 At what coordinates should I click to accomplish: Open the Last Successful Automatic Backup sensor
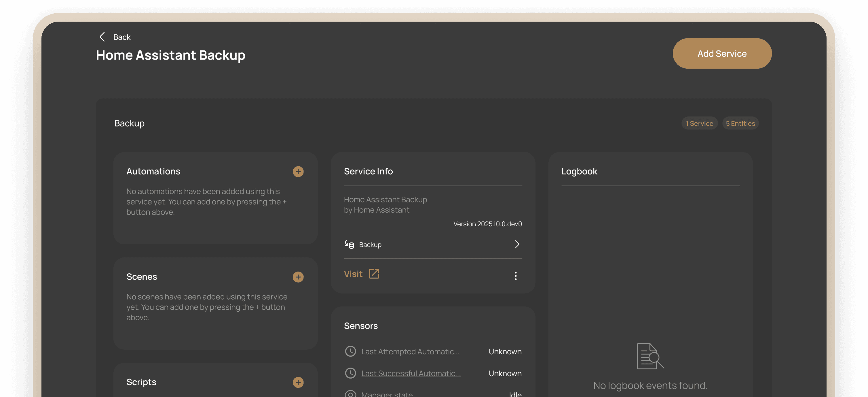[x=411, y=373]
